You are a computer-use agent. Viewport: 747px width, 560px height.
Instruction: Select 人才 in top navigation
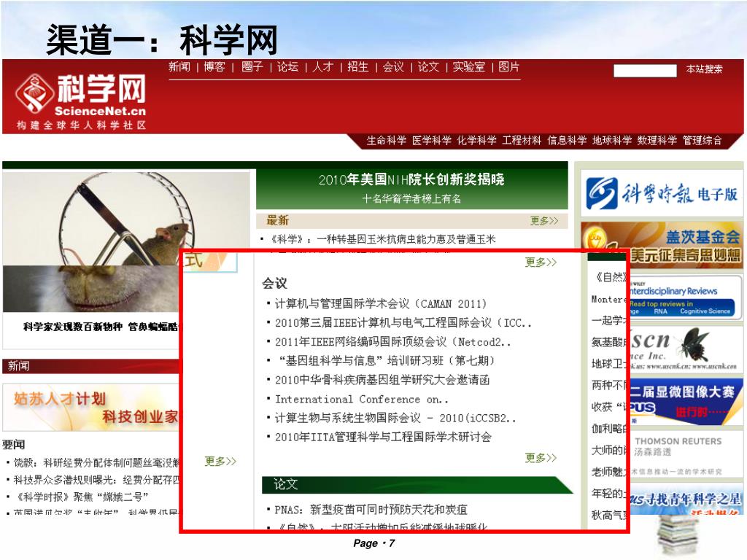point(323,66)
